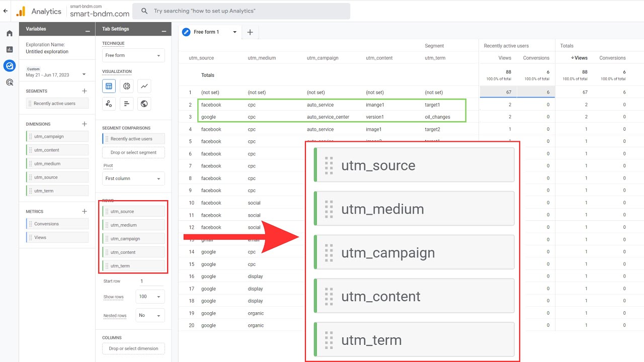The width and height of the screenshot is (644, 362).
Task: Add a new metric with plus icon
Action: point(85,211)
